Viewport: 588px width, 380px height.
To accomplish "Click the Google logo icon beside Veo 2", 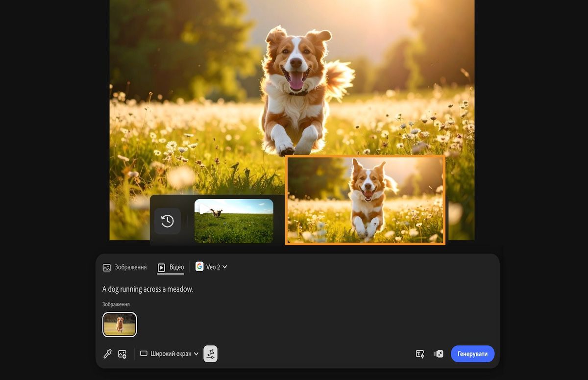I will tap(199, 266).
